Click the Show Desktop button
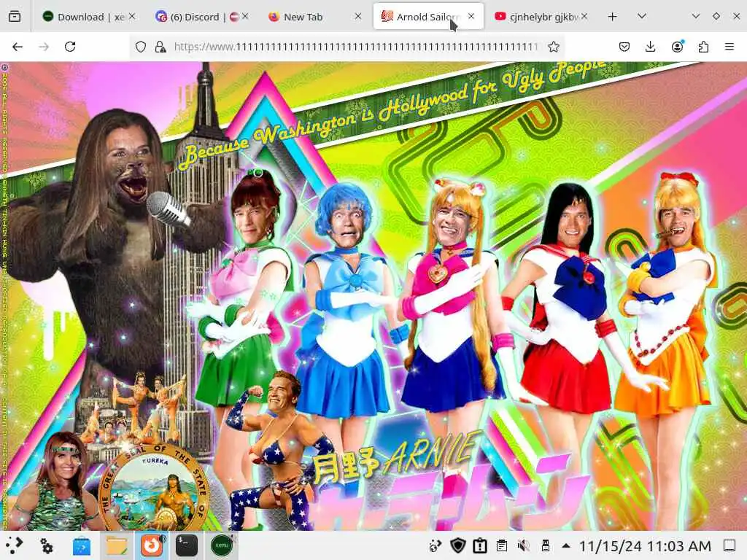747x560 pixels. (729, 545)
